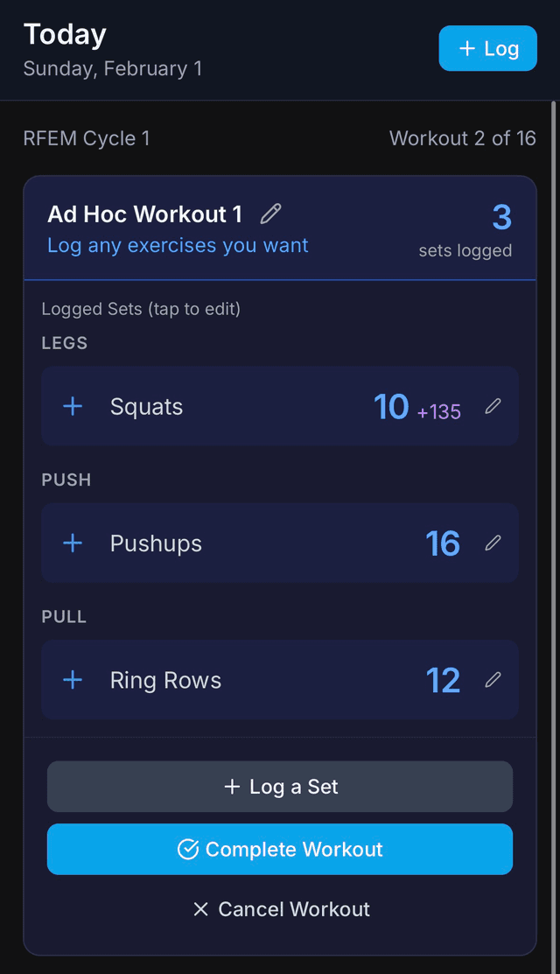Screen dimensions: 560x974
Task: Open 'Log any exercises you want'
Action: (x=178, y=245)
